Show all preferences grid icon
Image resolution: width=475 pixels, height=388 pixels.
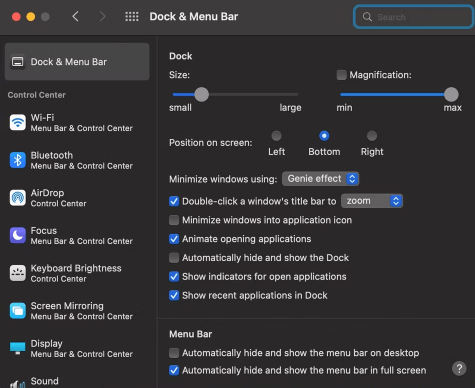[132, 16]
